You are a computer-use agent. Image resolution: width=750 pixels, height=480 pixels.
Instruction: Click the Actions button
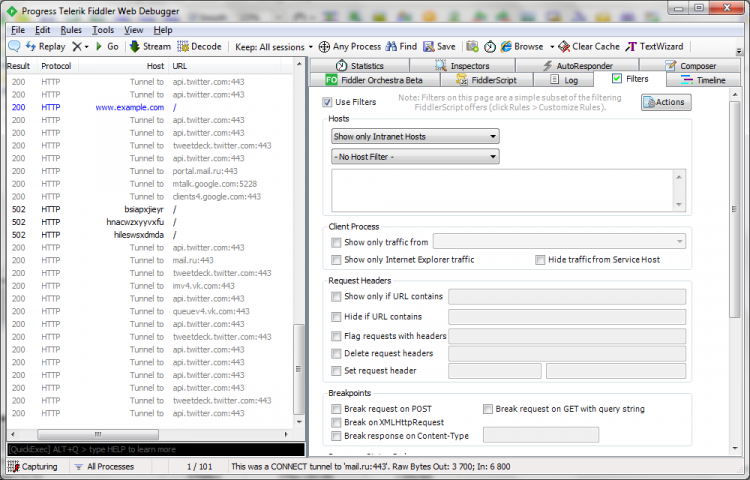click(666, 102)
